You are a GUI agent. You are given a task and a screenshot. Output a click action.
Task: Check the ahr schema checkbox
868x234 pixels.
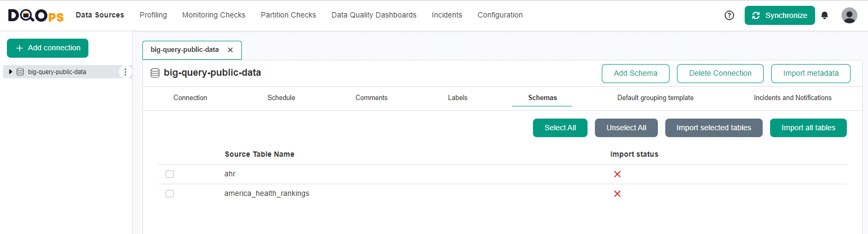tap(169, 174)
